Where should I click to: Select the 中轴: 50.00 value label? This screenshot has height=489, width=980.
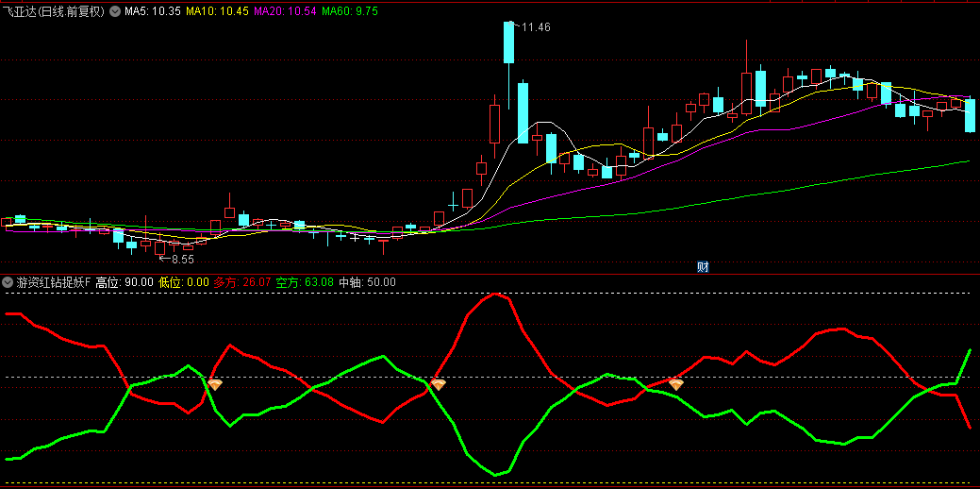(x=368, y=282)
